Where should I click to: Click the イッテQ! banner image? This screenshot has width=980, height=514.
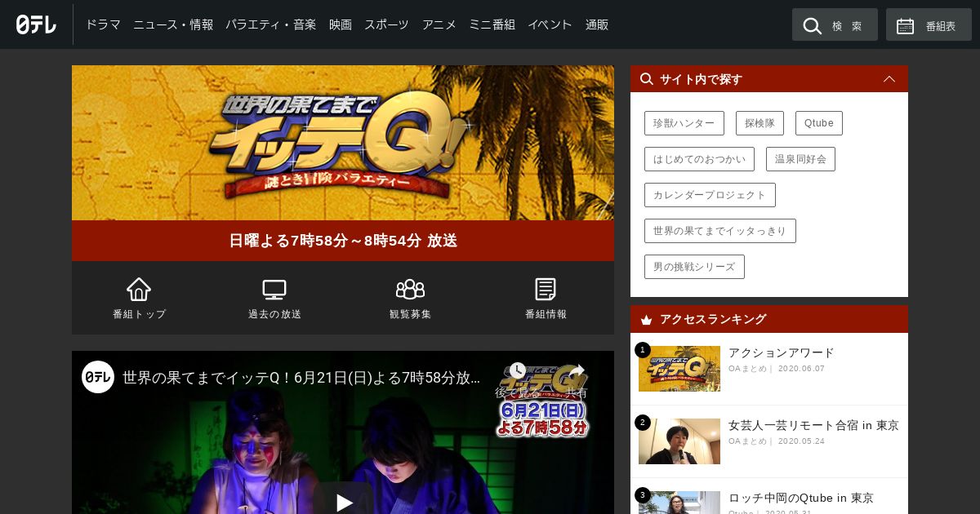click(x=343, y=143)
